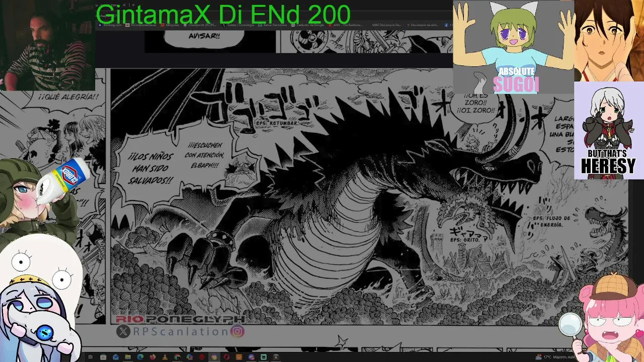Launch Microsoft Edge from the taskbar
This screenshot has height=362, width=644.
140,357
